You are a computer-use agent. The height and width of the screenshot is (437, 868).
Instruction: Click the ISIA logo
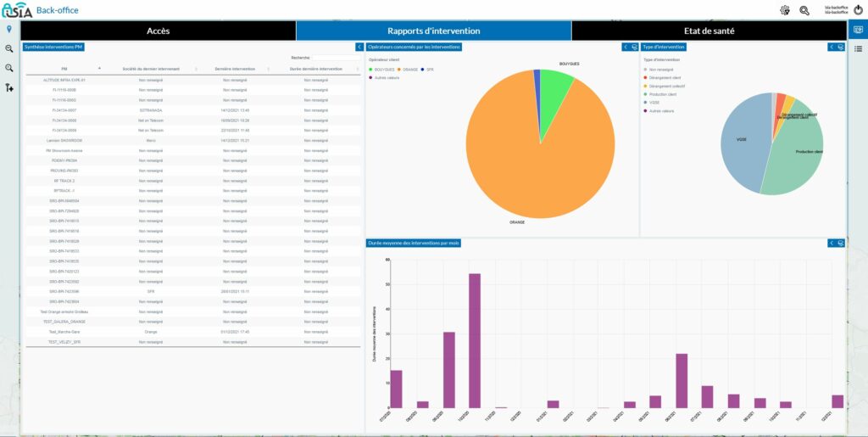pos(17,10)
